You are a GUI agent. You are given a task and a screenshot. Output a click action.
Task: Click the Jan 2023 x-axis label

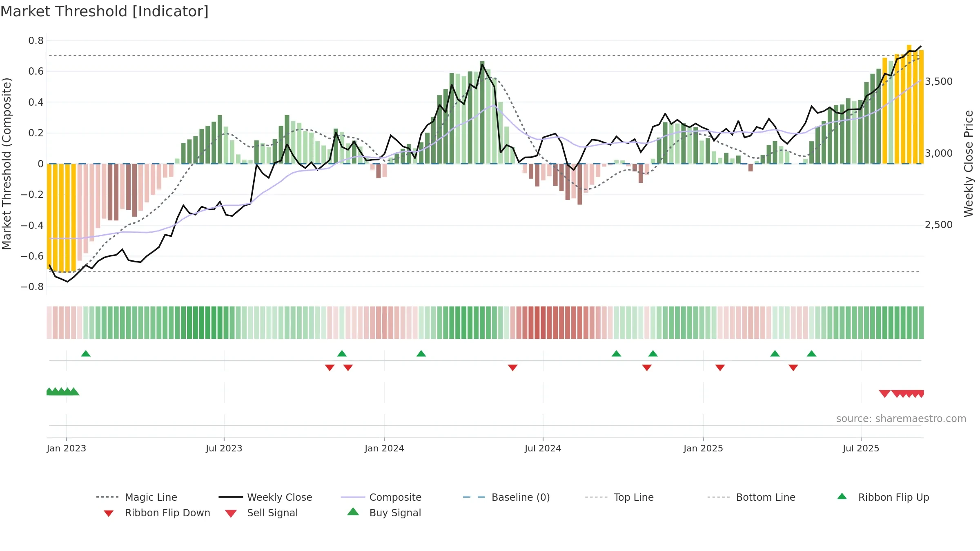pyautogui.click(x=67, y=449)
